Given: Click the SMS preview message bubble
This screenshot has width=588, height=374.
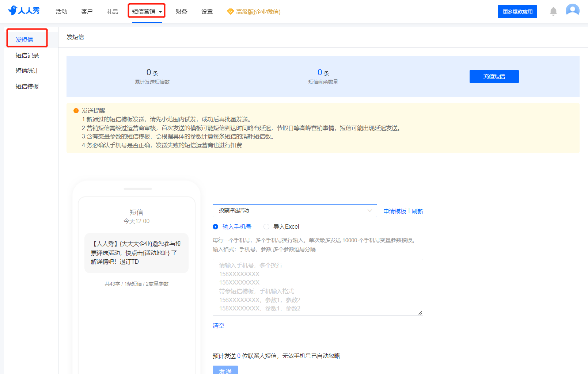Looking at the screenshot, I should point(136,253).
